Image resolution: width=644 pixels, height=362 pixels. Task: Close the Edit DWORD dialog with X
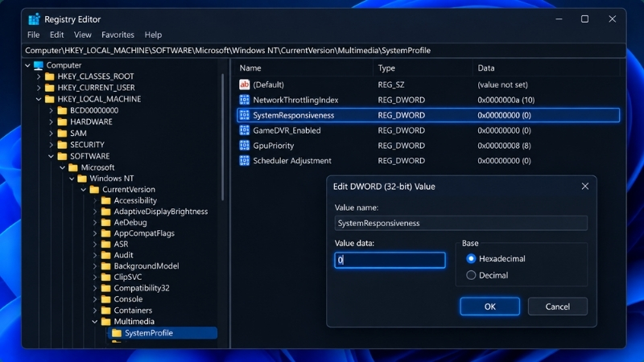585,187
